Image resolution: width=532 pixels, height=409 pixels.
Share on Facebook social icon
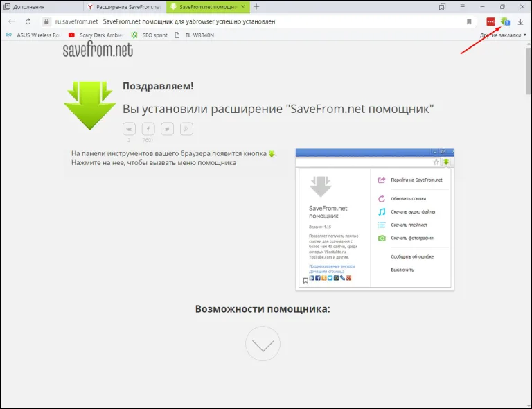point(148,129)
